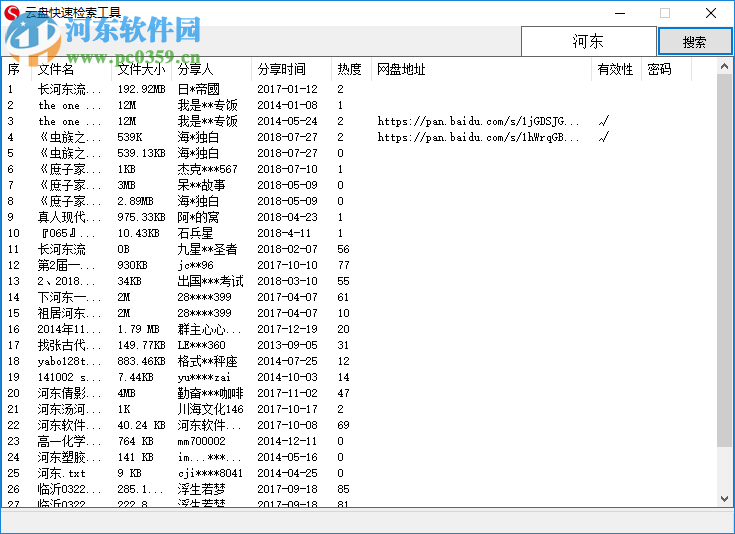735x534 pixels.
Task: Select sharer mm700002
Action: pyautogui.click(x=202, y=441)
